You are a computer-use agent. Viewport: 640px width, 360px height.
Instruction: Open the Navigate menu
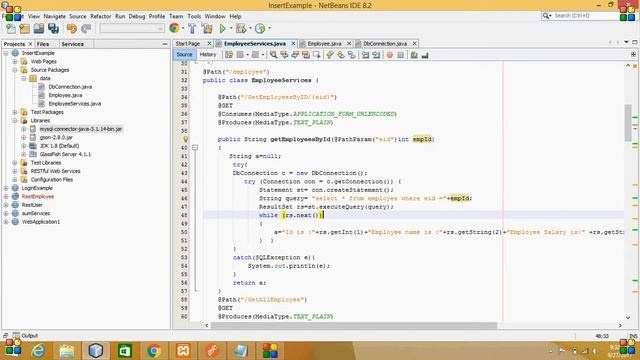click(x=55, y=16)
